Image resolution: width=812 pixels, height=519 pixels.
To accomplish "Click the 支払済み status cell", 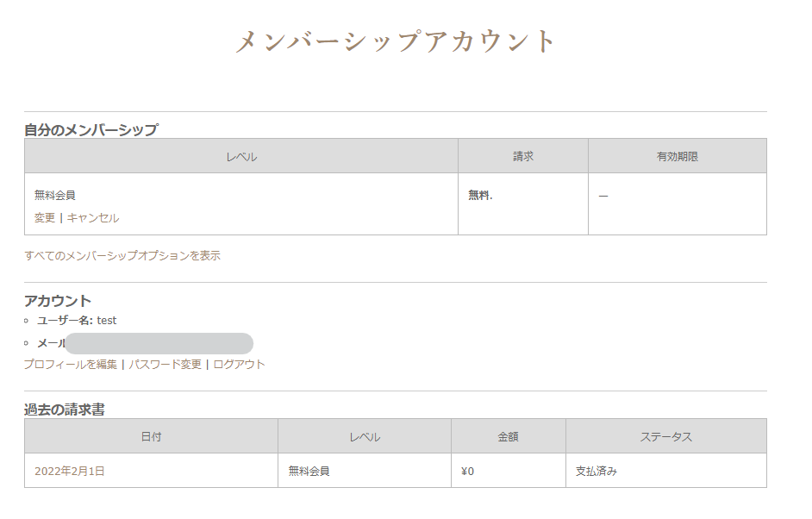I will (x=597, y=472).
